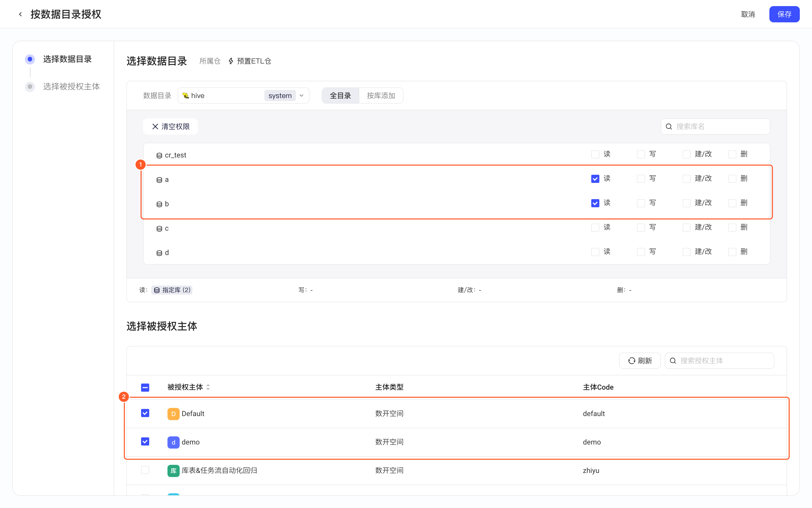Viewport: 812px width, 508px height.
Task: Click the 保存 button
Action: pyautogui.click(x=784, y=14)
